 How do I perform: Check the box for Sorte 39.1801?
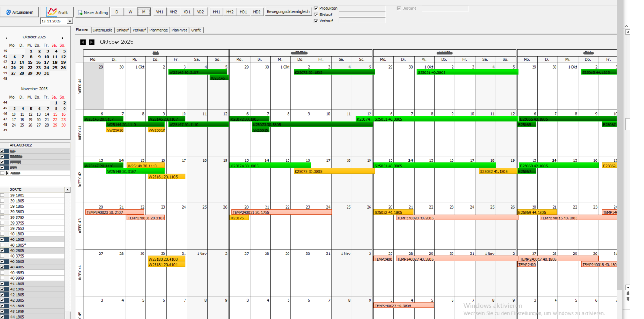point(2,195)
